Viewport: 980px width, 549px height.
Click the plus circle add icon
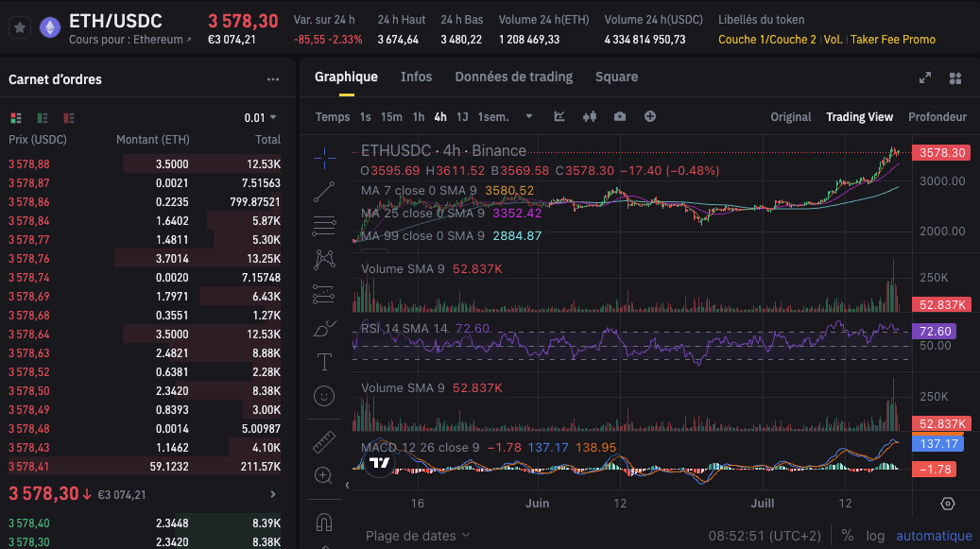(x=650, y=117)
